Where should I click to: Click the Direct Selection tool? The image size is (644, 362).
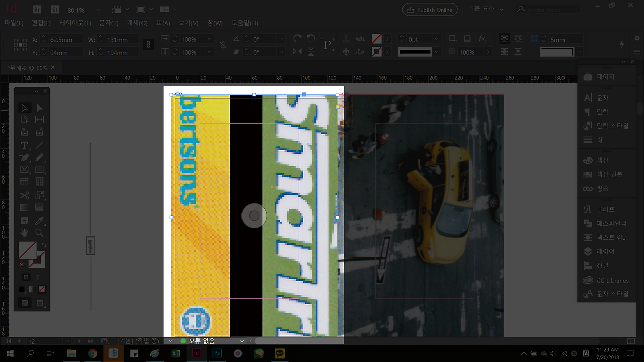pos(39,108)
